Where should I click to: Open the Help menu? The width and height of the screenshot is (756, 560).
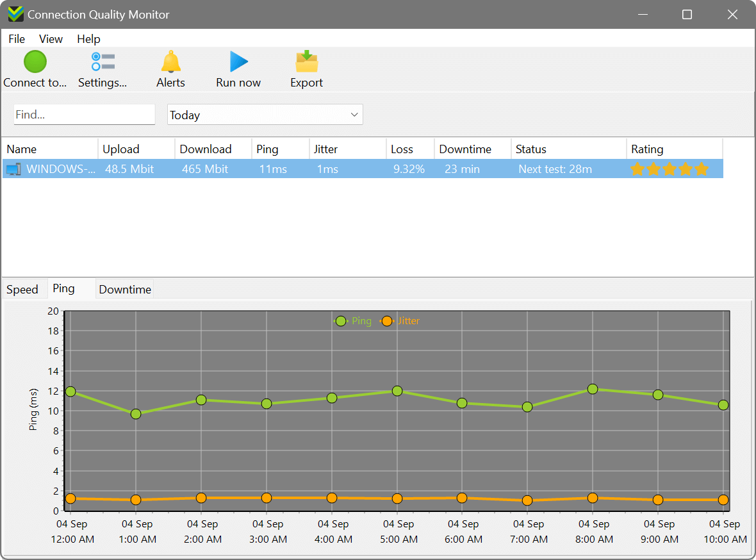tap(88, 39)
